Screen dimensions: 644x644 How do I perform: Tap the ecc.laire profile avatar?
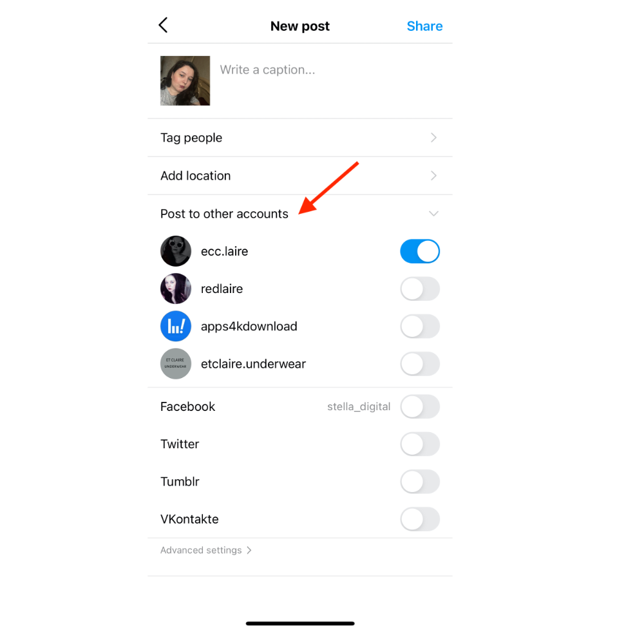176,251
